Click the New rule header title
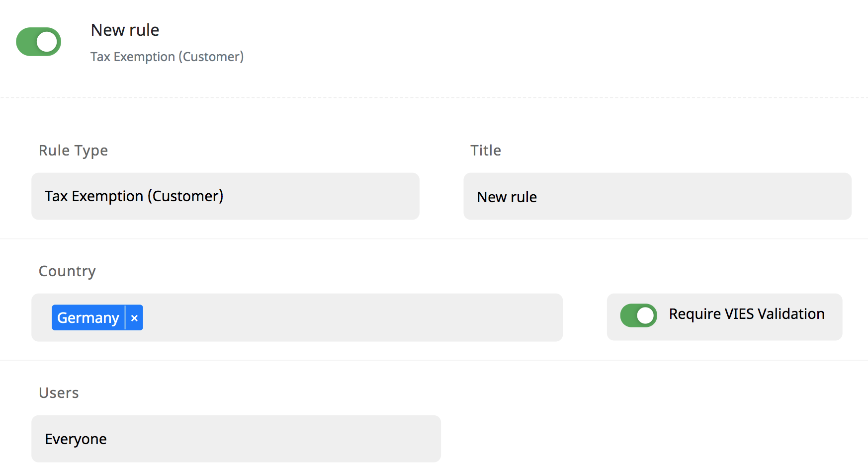 coord(125,30)
